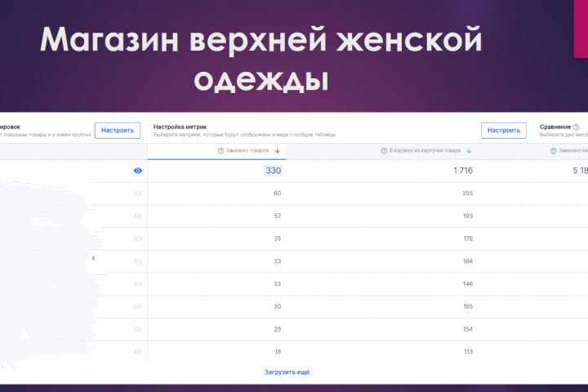This screenshot has width=588, height=392.
Task: Toggle eye icon in row with 60
Action: [x=138, y=194]
